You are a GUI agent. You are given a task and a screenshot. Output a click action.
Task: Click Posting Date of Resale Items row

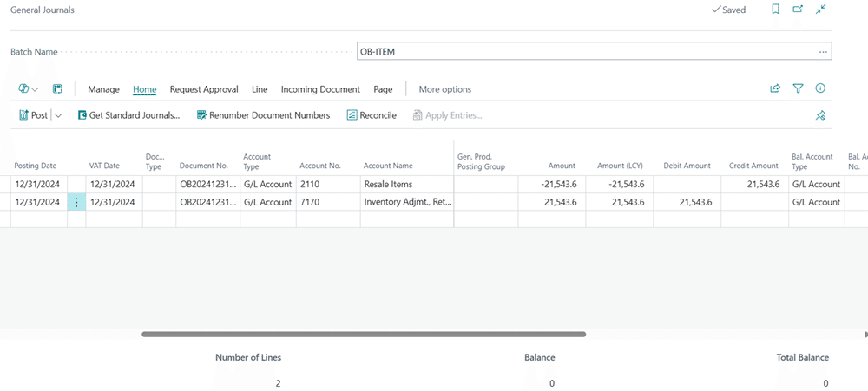[39, 185]
